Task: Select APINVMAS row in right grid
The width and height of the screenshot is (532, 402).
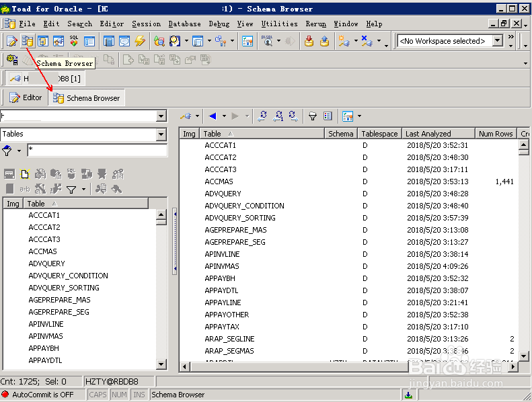Action: tap(349, 266)
